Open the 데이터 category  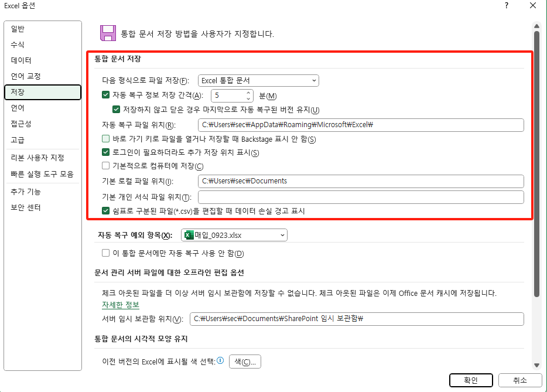pos(43,60)
